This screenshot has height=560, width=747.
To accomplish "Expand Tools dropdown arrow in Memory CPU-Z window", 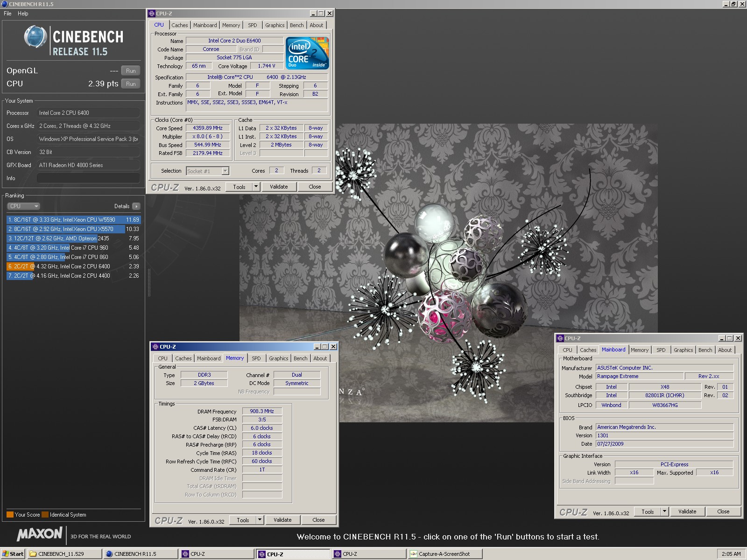I will click(x=260, y=520).
